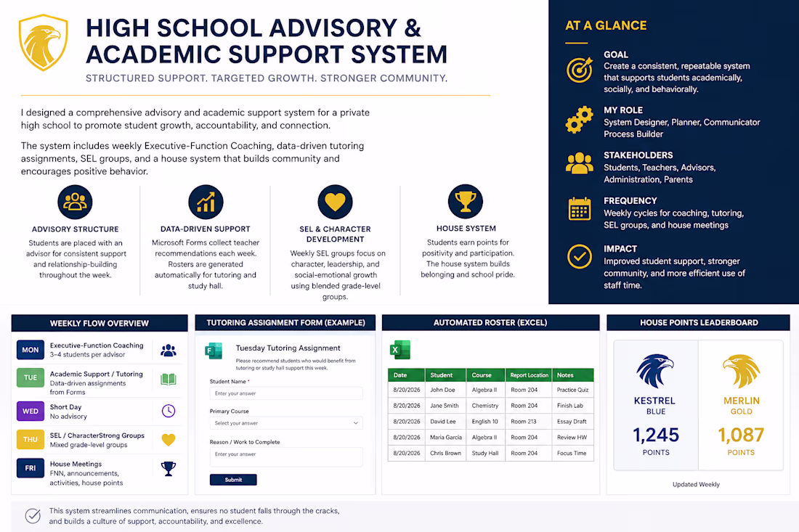799x532 pixels.
Task: Click the Automated Roster (Excel) header
Action: pyautogui.click(x=490, y=323)
